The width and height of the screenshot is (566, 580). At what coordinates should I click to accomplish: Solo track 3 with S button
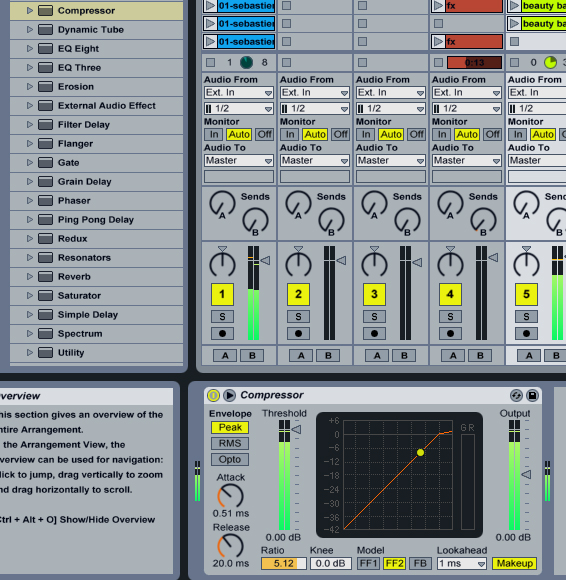[x=374, y=317]
